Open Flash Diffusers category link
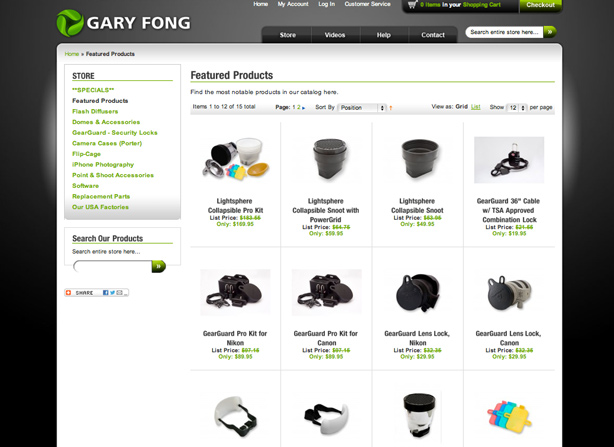This screenshot has width=614, height=447. click(95, 111)
